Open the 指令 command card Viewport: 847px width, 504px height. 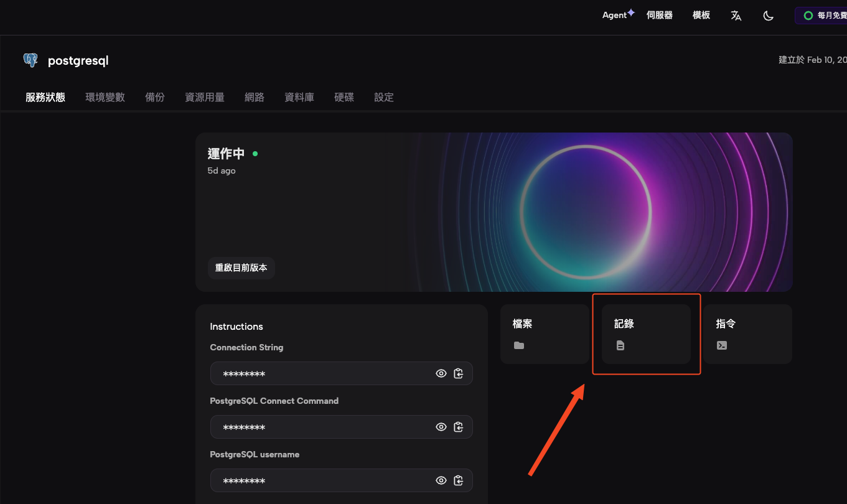pyautogui.click(x=748, y=334)
